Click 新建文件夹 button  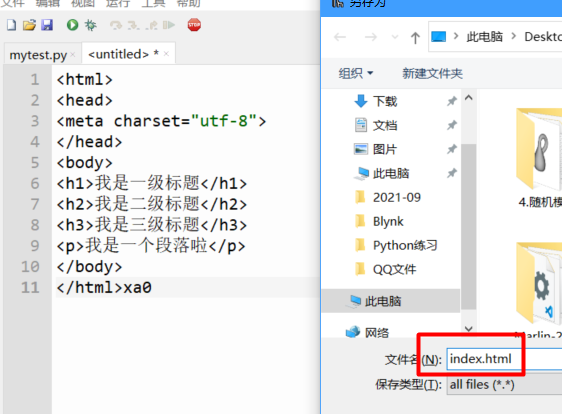coord(432,73)
